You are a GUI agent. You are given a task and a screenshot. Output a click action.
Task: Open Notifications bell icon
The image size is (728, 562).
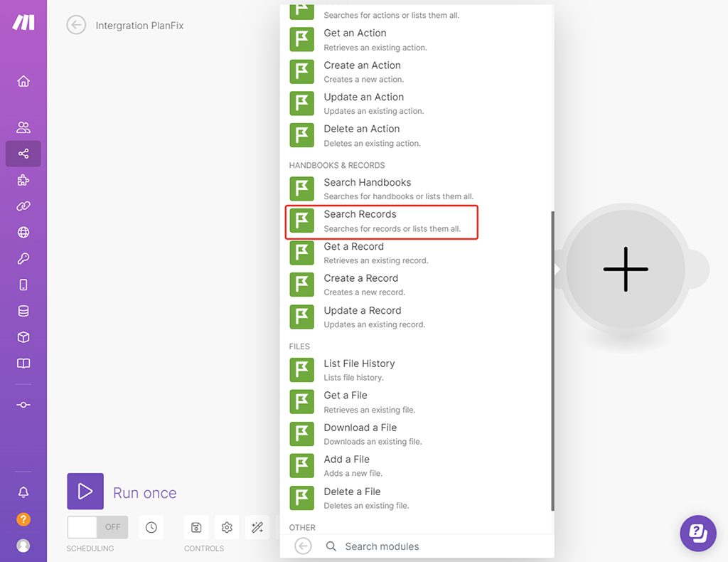click(23, 492)
